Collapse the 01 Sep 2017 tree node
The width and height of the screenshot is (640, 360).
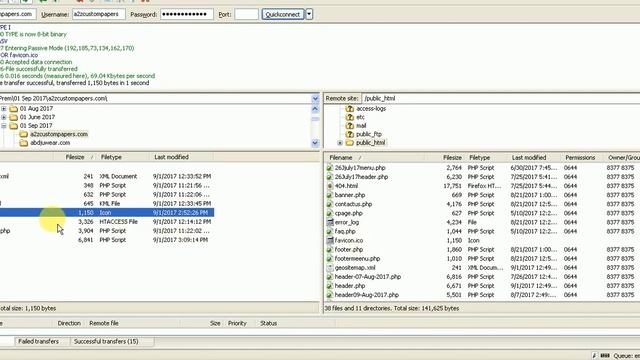click(4, 126)
